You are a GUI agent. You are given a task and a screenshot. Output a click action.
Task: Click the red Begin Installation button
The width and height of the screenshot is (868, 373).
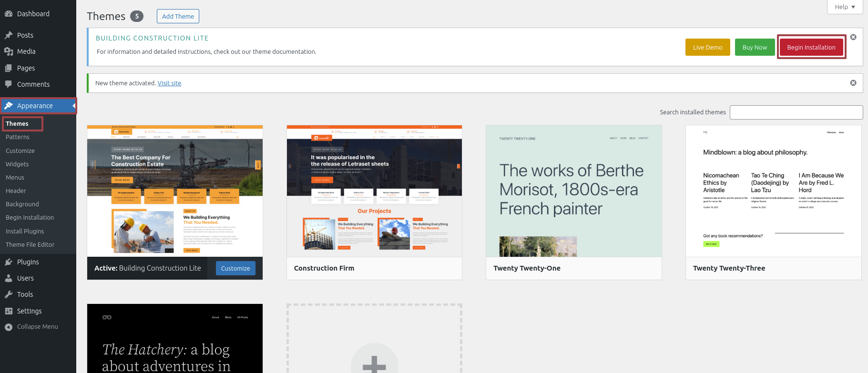[811, 47]
